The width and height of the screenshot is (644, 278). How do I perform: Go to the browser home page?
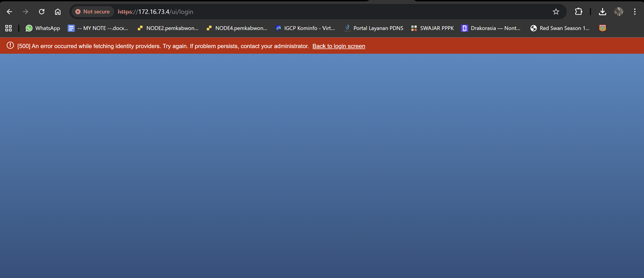57,12
